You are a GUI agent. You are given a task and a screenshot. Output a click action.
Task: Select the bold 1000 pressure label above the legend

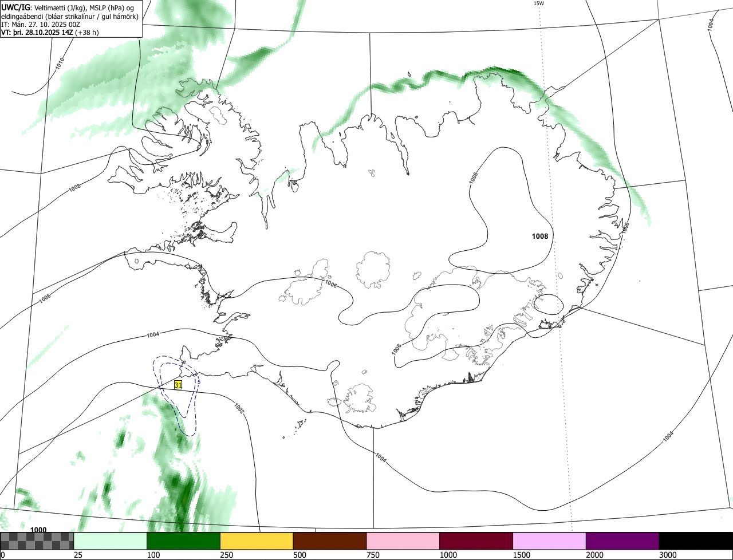(38, 530)
